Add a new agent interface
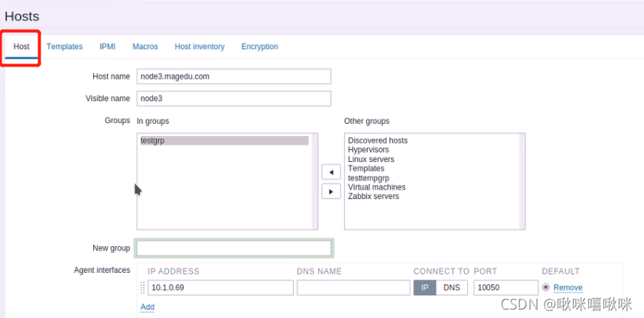 pyautogui.click(x=148, y=307)
